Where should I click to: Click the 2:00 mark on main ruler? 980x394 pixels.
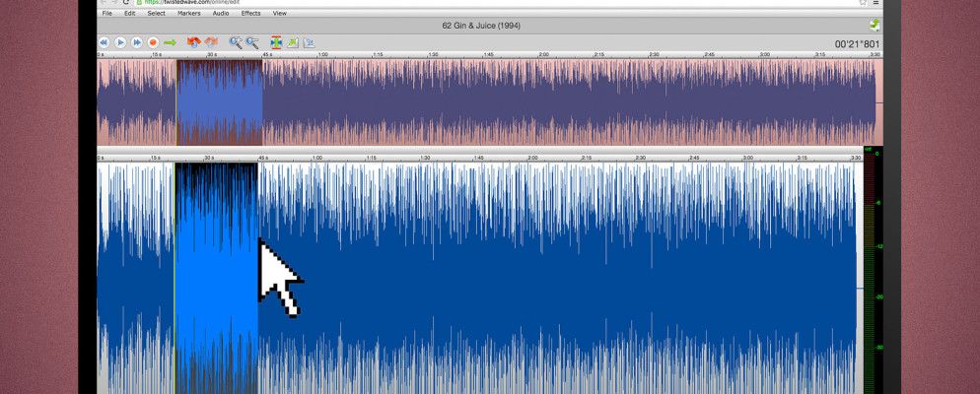click(533, 158)
